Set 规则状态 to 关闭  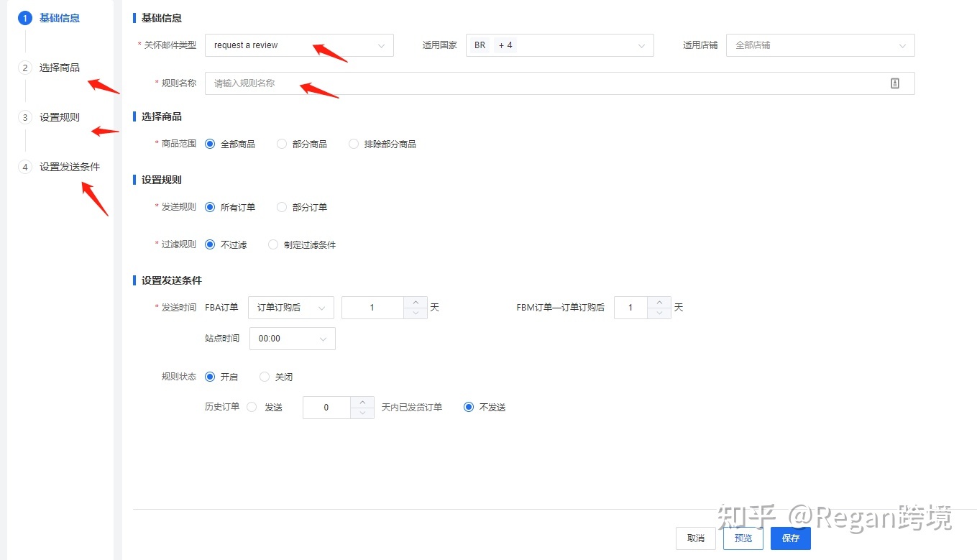coord(265,376)
